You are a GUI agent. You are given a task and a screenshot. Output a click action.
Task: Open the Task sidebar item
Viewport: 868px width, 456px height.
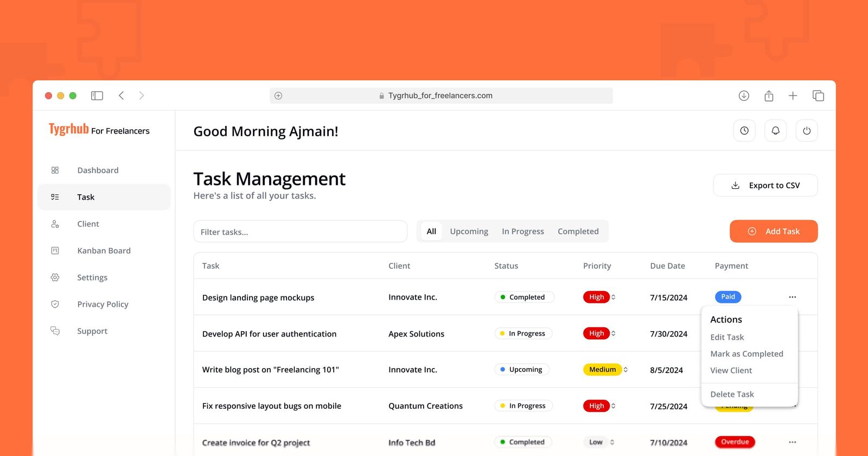(x=104, y=197)
